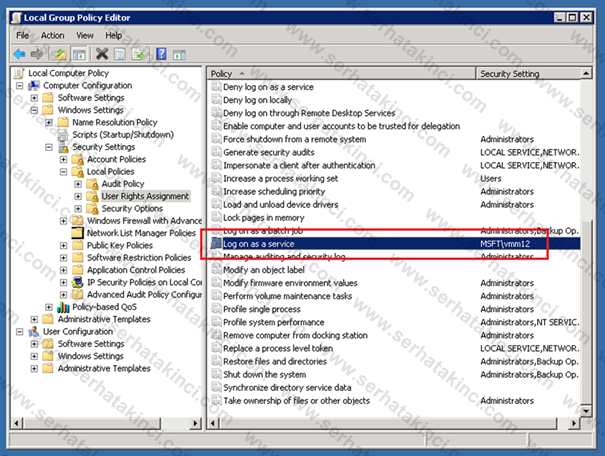Collapse the Computer Configuration node
Screen dimensions: 605x456
pyautogui.click(x=20, y=86)
